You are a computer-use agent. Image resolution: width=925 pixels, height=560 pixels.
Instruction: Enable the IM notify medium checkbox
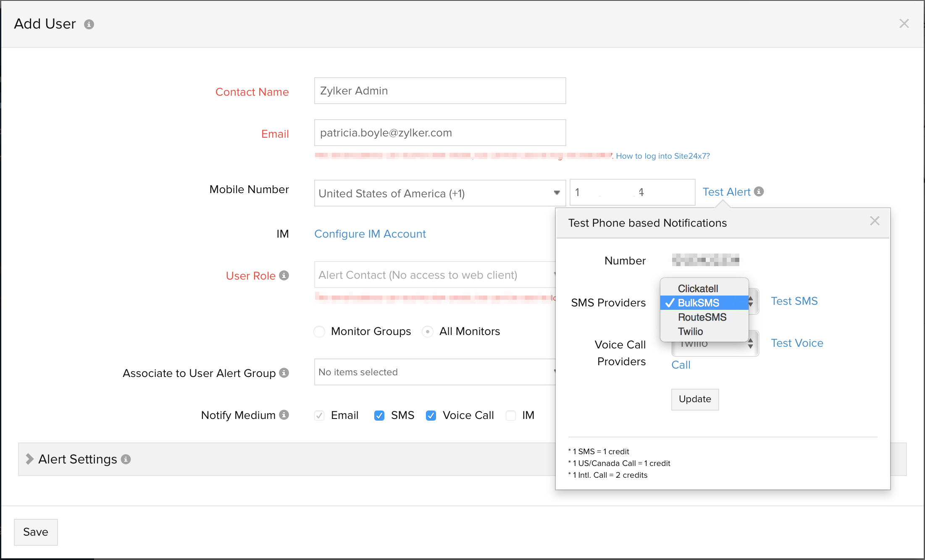coord(510,415)
